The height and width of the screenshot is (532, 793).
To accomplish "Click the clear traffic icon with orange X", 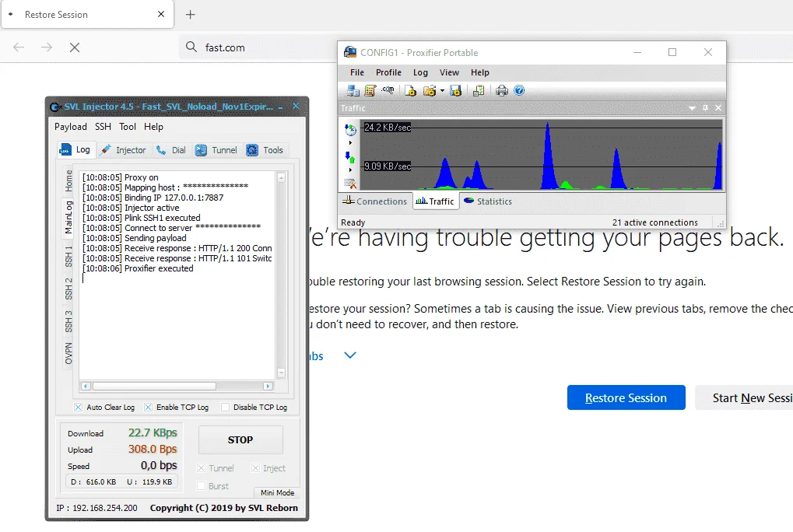I will (350, 184).
